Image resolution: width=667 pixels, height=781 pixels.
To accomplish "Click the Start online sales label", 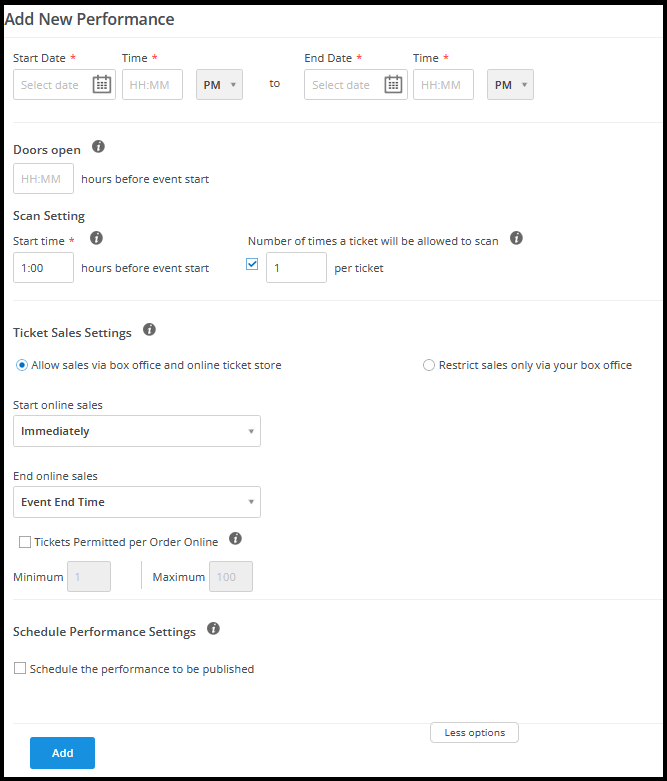I will pos(58,405).
